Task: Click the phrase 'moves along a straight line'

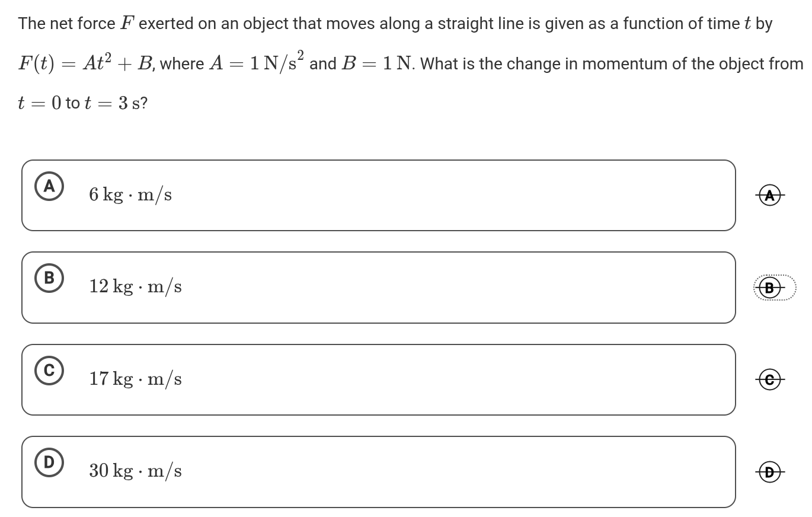Action: coord(426,24)
